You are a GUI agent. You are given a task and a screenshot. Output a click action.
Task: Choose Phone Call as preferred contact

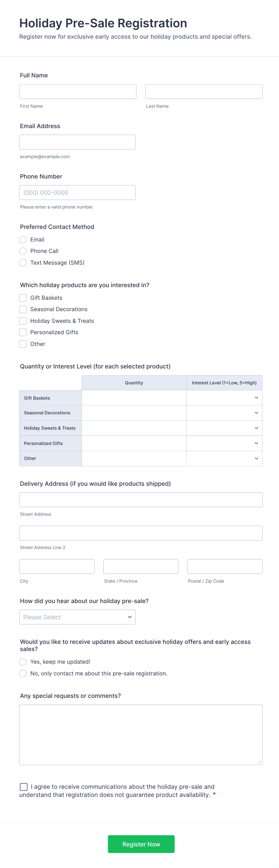click(x=23, y=251)
